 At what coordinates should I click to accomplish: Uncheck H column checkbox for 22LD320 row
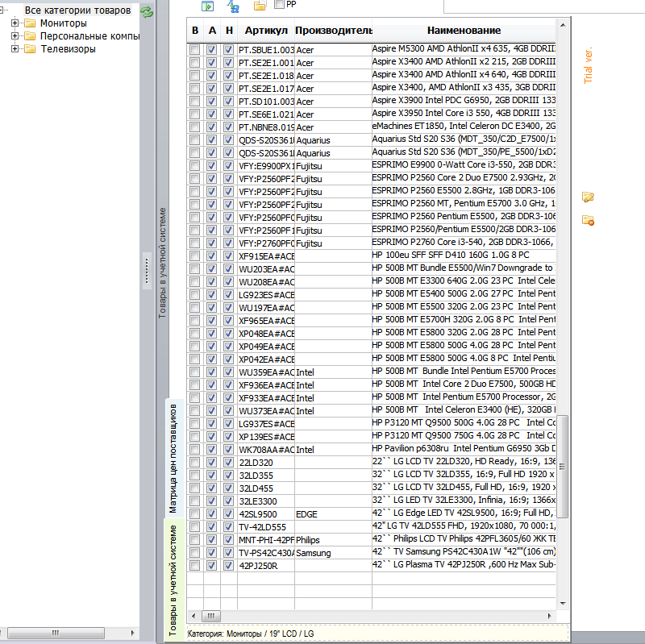tap(228, 462)
